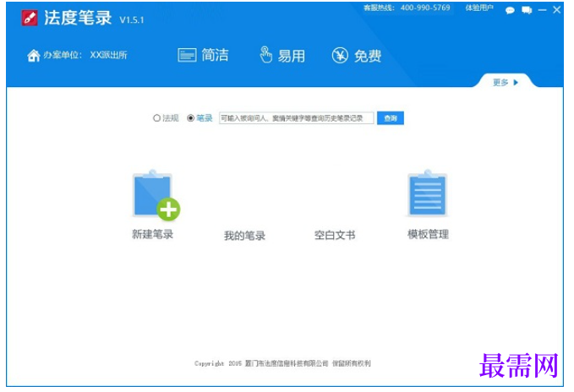This screenshot has width=574, height=392.
Task: Click the XX派出所 unit name
Action: pyautogui.click(x=108, y=55)
